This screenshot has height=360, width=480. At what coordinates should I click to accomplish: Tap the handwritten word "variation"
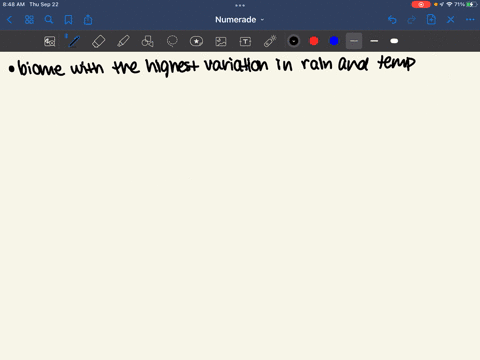tap(236, 65)
